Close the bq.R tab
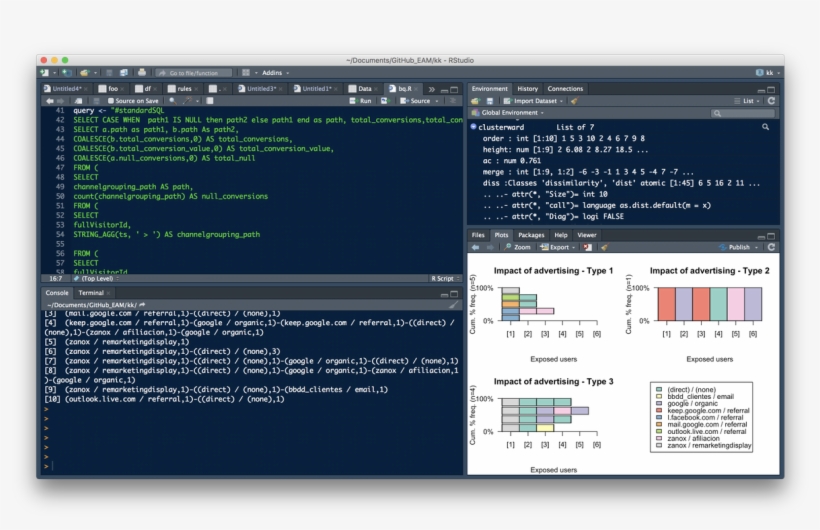Screen dimensions: 820x530 tap(416, 89)
